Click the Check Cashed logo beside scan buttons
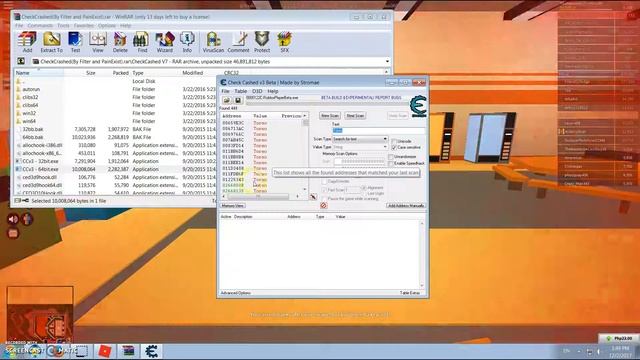 (x=418, y=106)
